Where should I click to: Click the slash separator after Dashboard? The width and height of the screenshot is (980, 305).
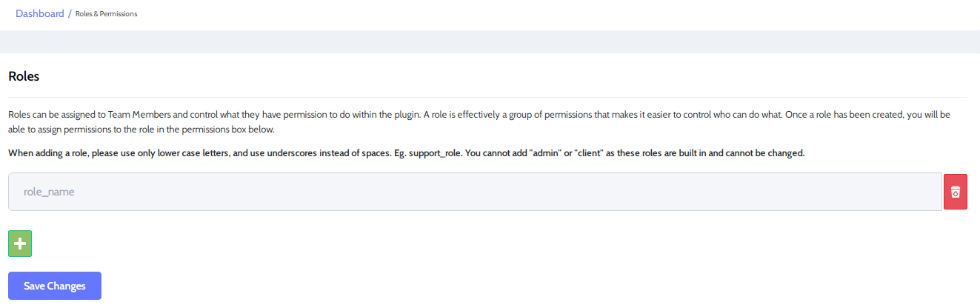point(70,13)
